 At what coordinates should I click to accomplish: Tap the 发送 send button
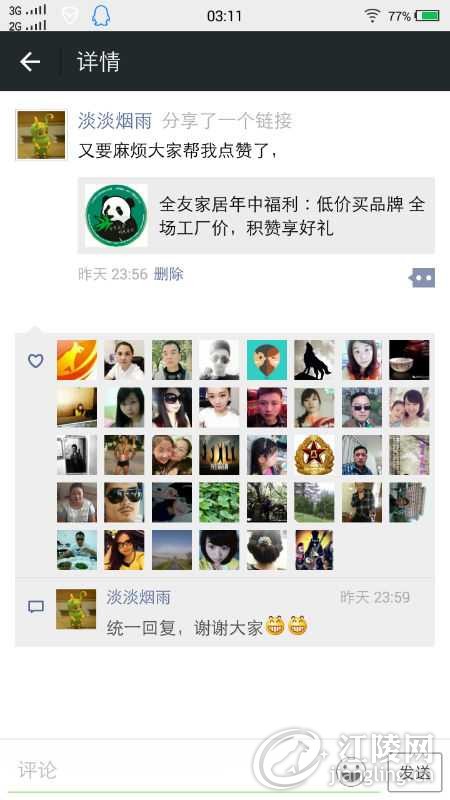click(x=415, y=773)
